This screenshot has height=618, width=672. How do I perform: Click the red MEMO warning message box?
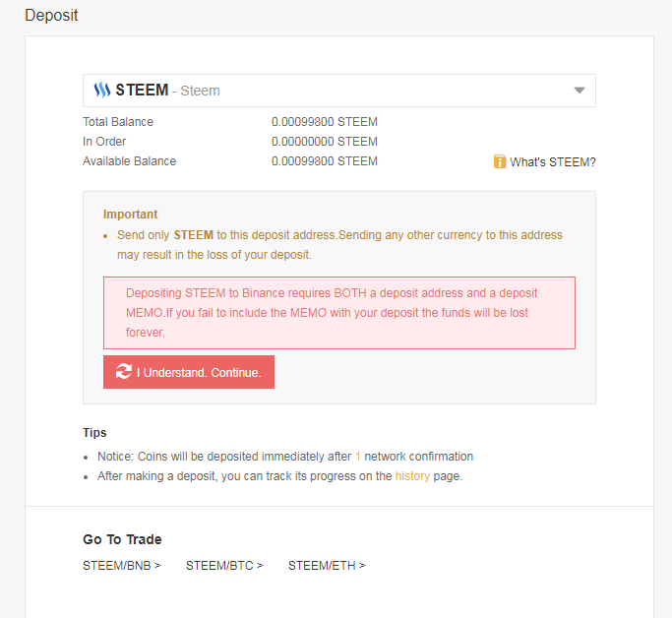339,313
